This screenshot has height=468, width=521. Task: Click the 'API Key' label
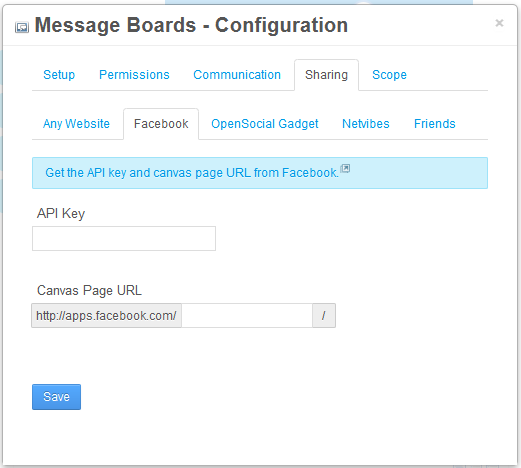[x=61, y=213]
